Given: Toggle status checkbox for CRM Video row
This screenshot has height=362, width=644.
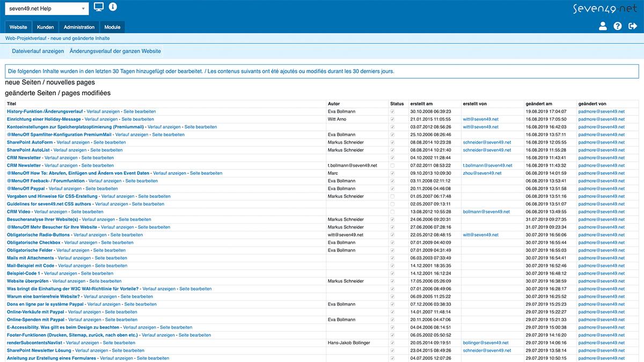Looking at the screenshot, I should (392, 212).
